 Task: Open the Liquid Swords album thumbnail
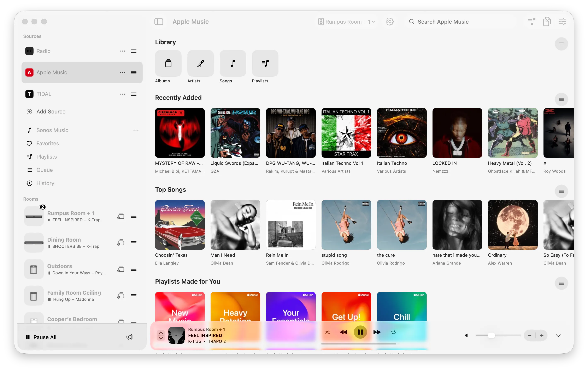point(235,133)
